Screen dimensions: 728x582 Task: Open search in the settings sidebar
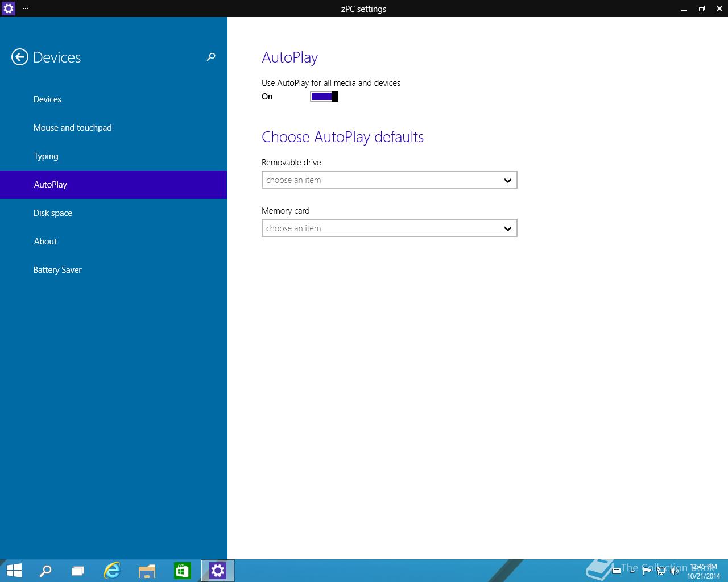[211, 57]
